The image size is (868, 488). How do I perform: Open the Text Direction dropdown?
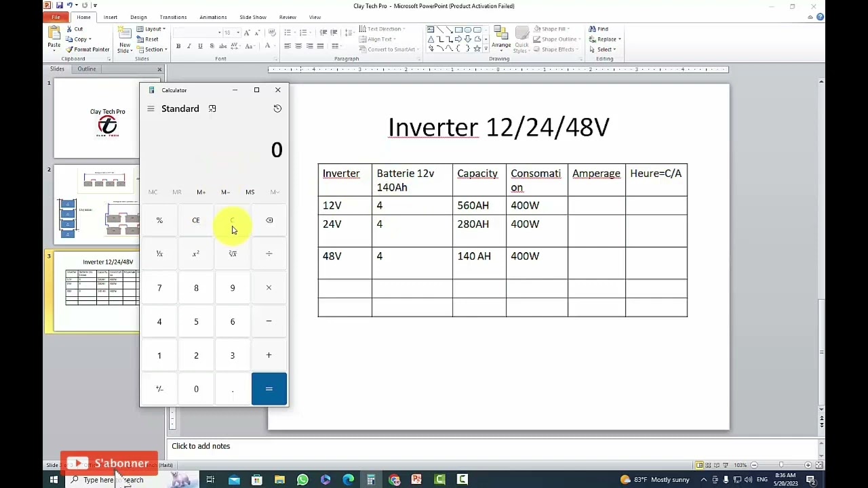pos(382,29)
